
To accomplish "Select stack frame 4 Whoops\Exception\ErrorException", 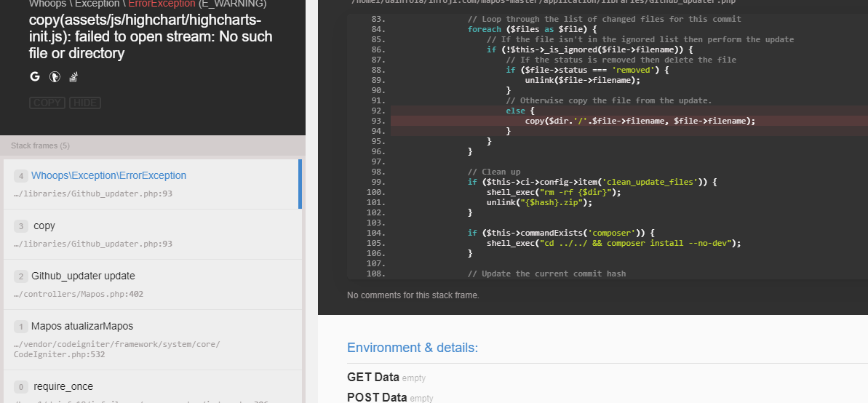I will pyautogui.click(x=152, y=184).
